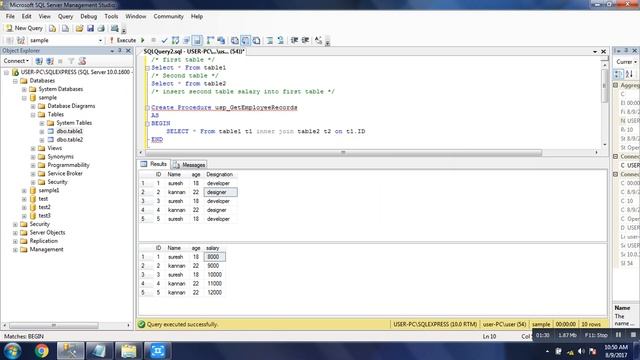
Task: Click the 'designer' cell in row 2
Action: click(x=220, y=192)
